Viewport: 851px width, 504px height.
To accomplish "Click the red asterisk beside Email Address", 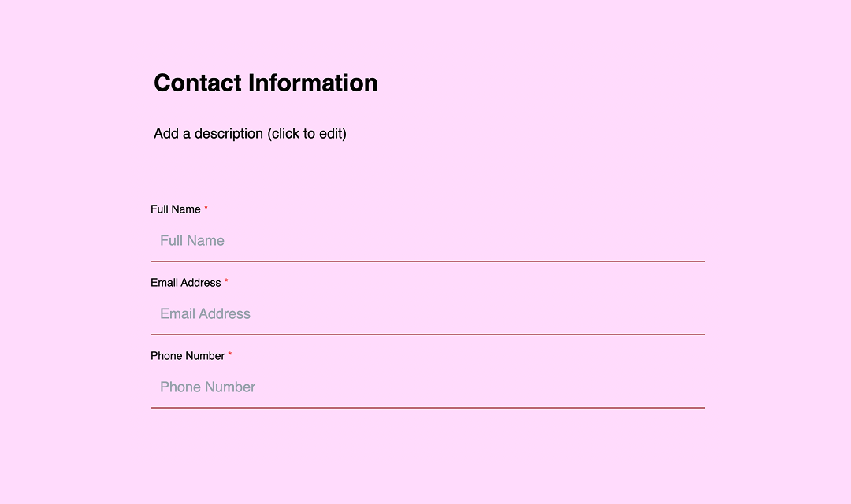I will pyautogui.click(x=227, y=282).
